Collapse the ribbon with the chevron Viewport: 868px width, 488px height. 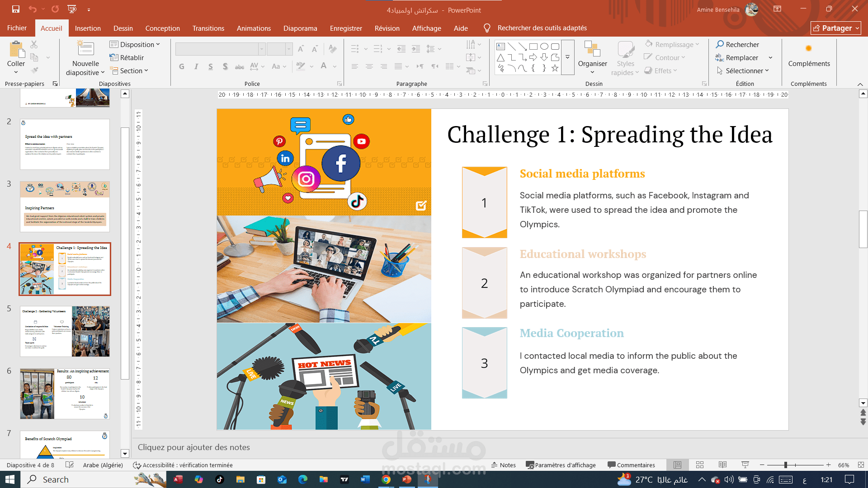[860, 84]
